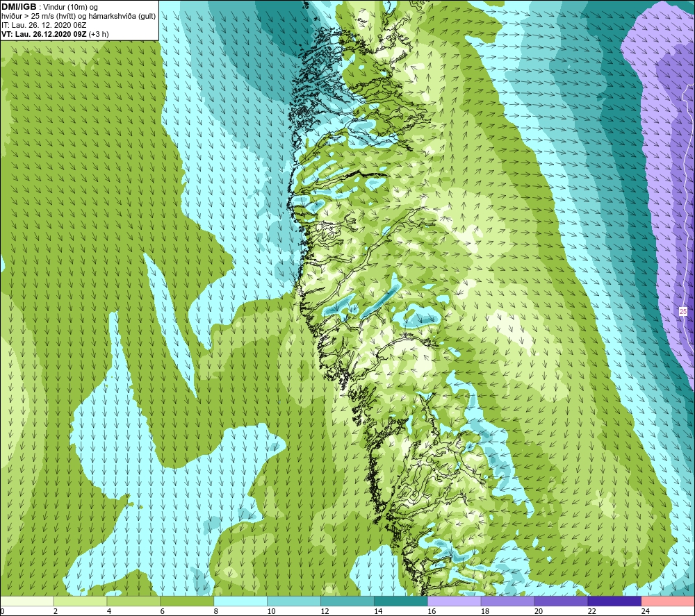
Task: Click the legend scale number "10"
Action: tap(271, 611)
